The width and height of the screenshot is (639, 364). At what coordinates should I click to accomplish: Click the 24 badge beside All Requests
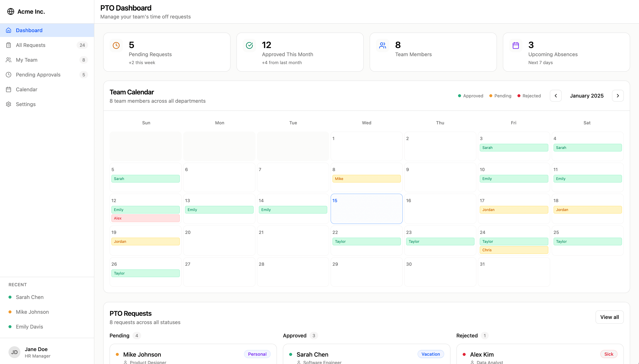tap(82, 45)
